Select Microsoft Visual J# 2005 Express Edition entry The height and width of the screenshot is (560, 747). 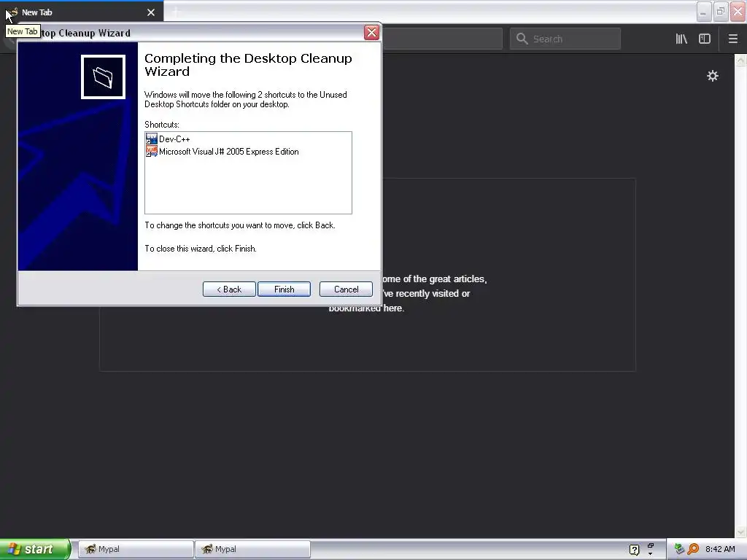click(222, 152)
